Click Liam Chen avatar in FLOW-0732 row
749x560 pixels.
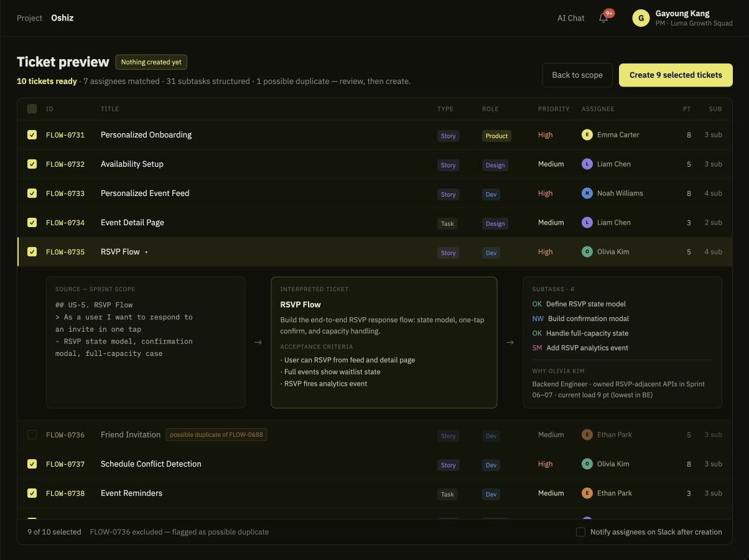click(587, 164)
